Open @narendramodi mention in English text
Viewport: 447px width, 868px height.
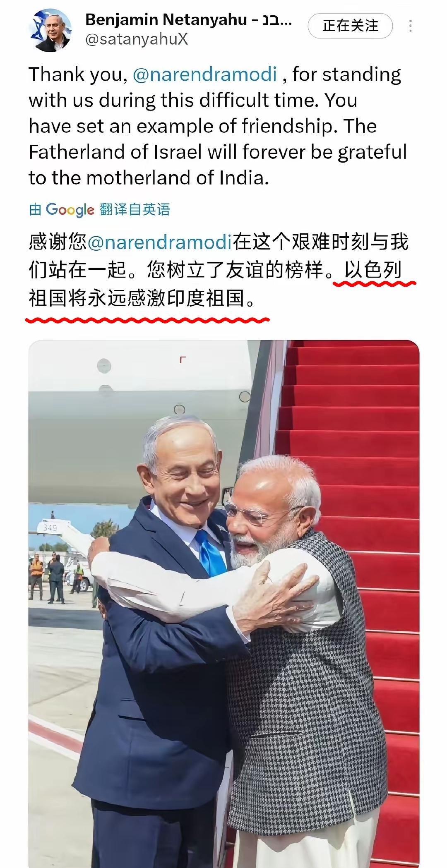[x=204, y=74]
